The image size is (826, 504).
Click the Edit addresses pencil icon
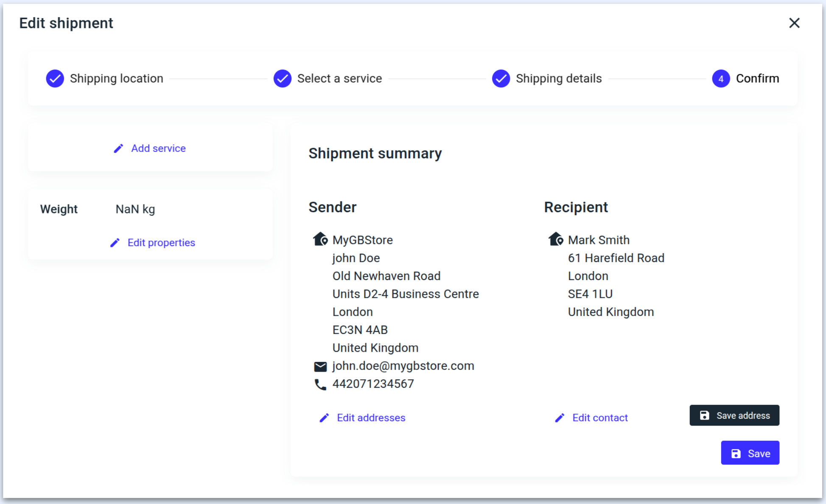324,418
